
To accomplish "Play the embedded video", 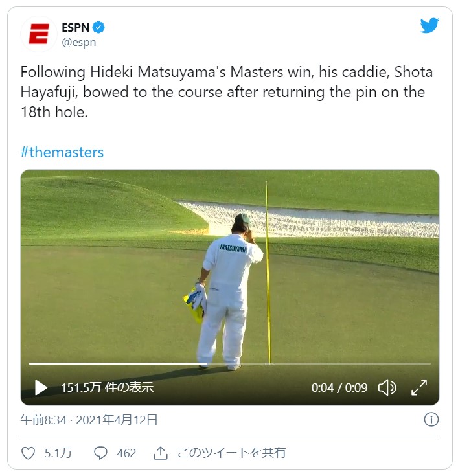I will click(x=41, y=388).
